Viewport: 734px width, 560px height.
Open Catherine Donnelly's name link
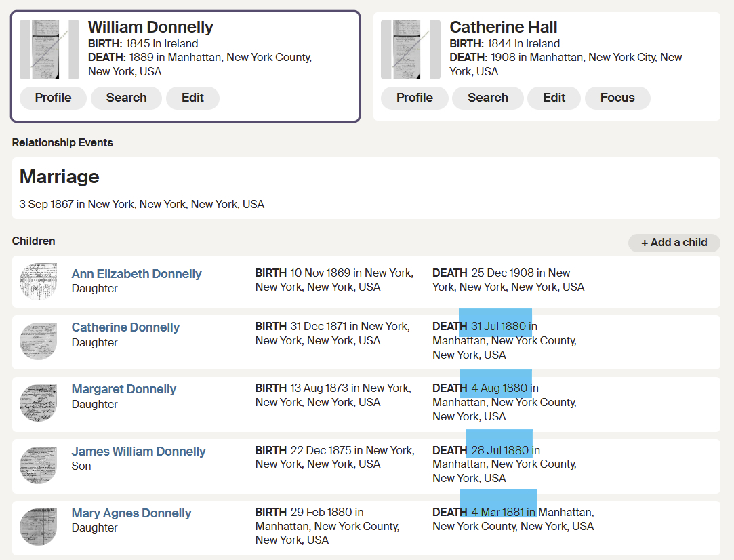pyautogui.click(x=125, y=327)
